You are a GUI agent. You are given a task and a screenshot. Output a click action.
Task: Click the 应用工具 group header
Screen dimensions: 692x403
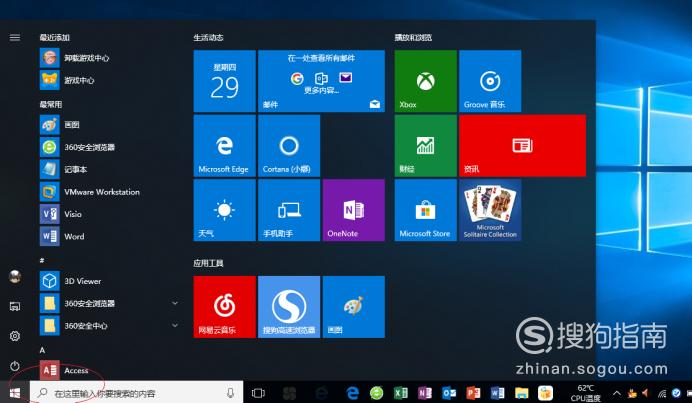coord(208,264)
